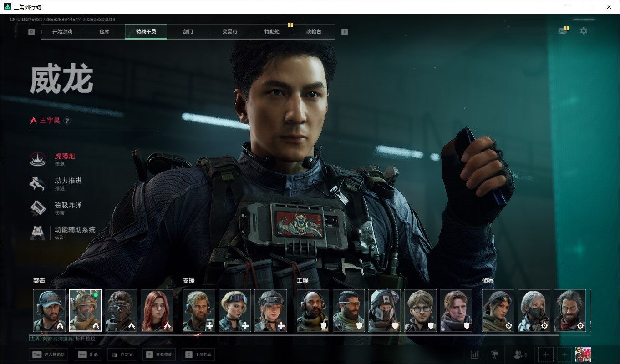Click the 自定义 customize button
620x364 pixels.
122,354
